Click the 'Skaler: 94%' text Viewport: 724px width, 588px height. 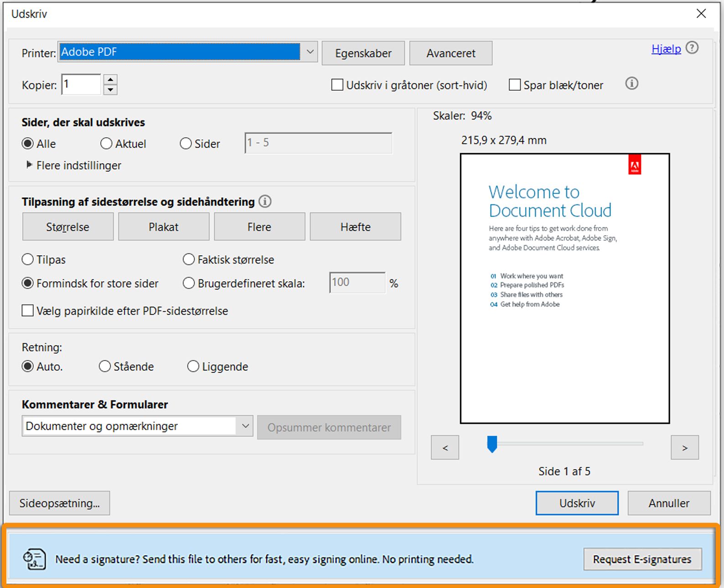pos(462,116)
